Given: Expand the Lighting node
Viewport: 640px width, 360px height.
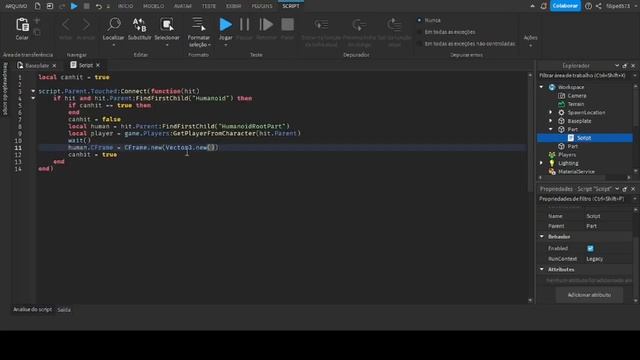Looking at the screenshot, I should click(542, 163).
